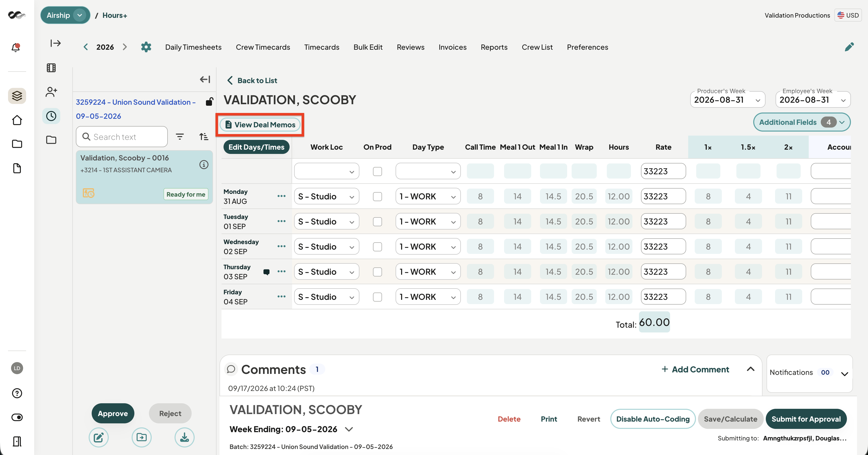This screenshot has width=868, height=455.
Task: Click Submit for Approval button
Action: tap(806, 419)
